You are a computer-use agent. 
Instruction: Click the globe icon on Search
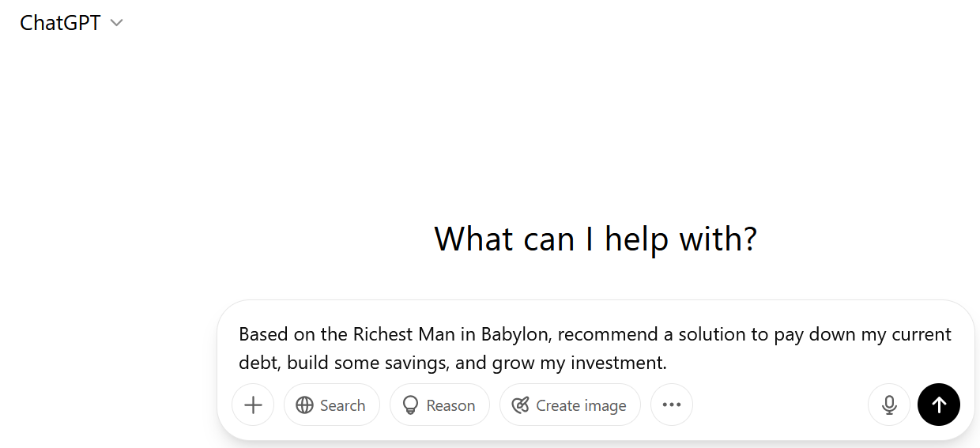pos(304,405)
